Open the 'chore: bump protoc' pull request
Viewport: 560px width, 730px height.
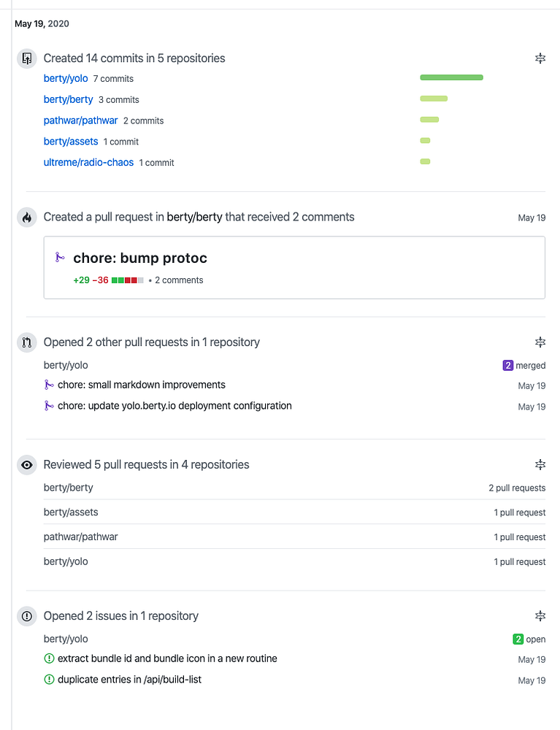[x=140, y=258]
